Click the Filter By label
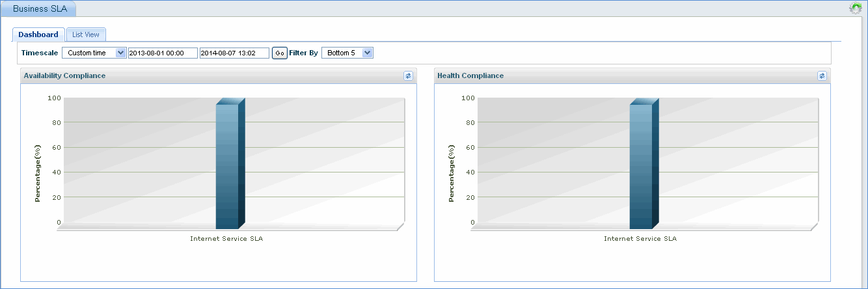The height and width of the screenshot is (289, 868). pos(304,53)
